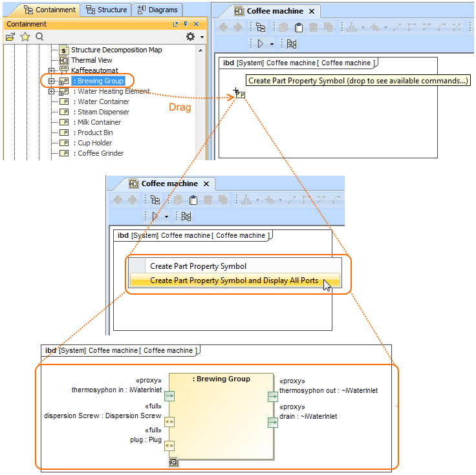Click the search magnifier icon in Containment panel
This screenshot has width=476, height=475.
tap(39, 37)
